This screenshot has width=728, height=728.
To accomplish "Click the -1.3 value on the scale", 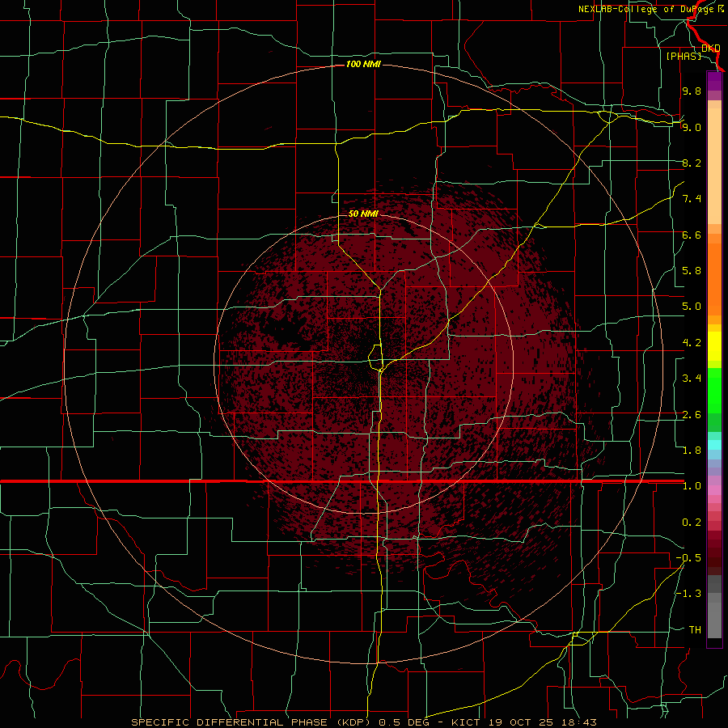I will tap(688, 594).
